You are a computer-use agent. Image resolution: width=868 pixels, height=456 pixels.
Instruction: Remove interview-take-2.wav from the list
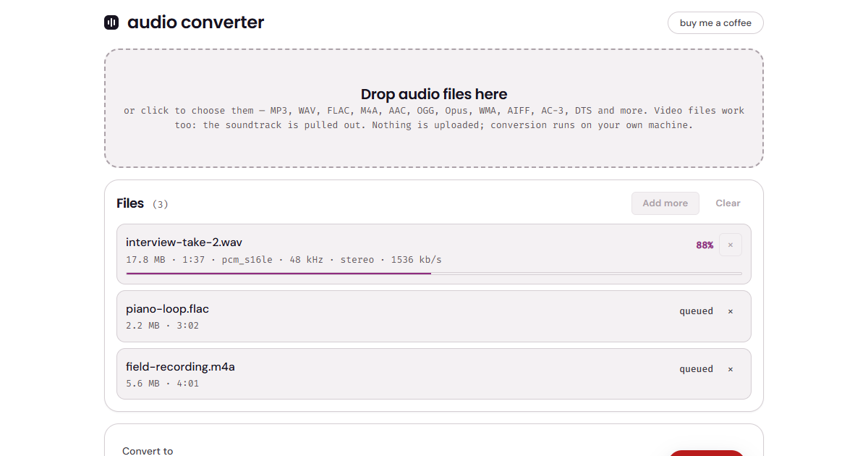point(731,245)
